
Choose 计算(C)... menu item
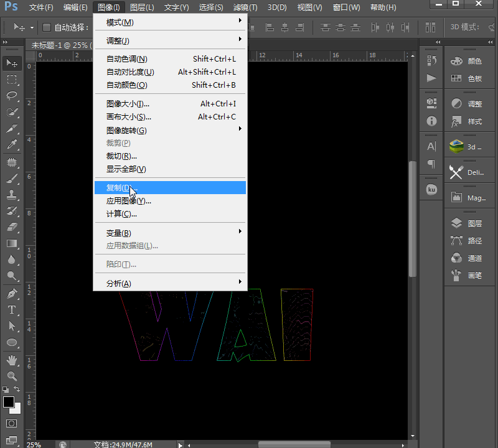[x=170, y=214]
